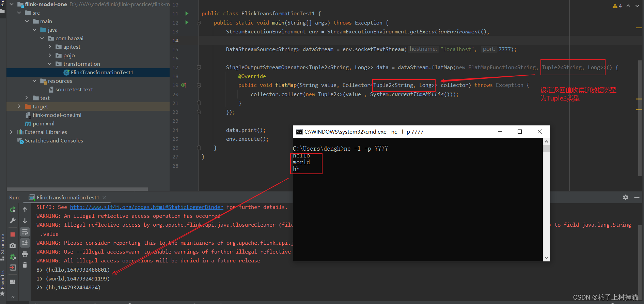Viewport: 644px width, 304px height.
Task: Run class from gutter arrow at line 11
Action: (187, 14)
